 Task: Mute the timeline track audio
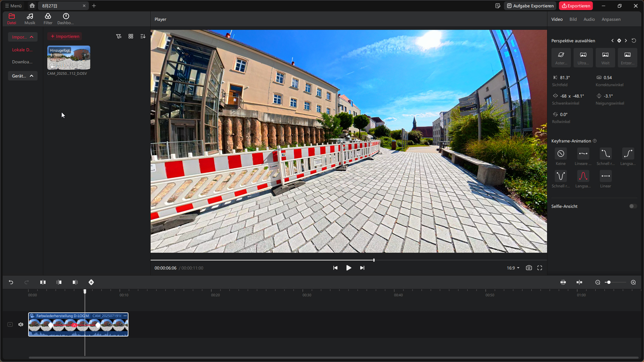click(21, 324)
